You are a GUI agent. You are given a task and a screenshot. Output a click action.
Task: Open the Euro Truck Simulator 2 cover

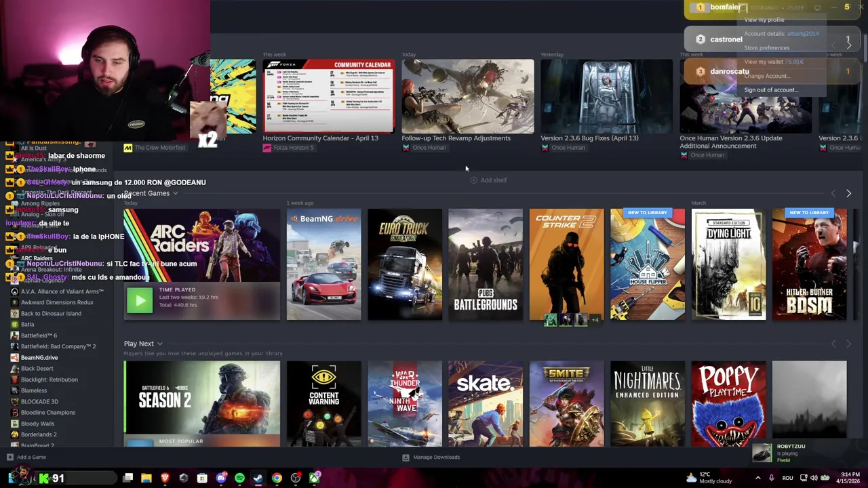[404, 264]
